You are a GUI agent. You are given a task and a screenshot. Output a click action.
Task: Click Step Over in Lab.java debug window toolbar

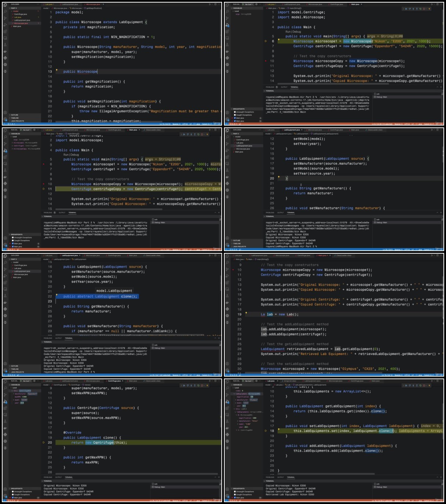409,385
